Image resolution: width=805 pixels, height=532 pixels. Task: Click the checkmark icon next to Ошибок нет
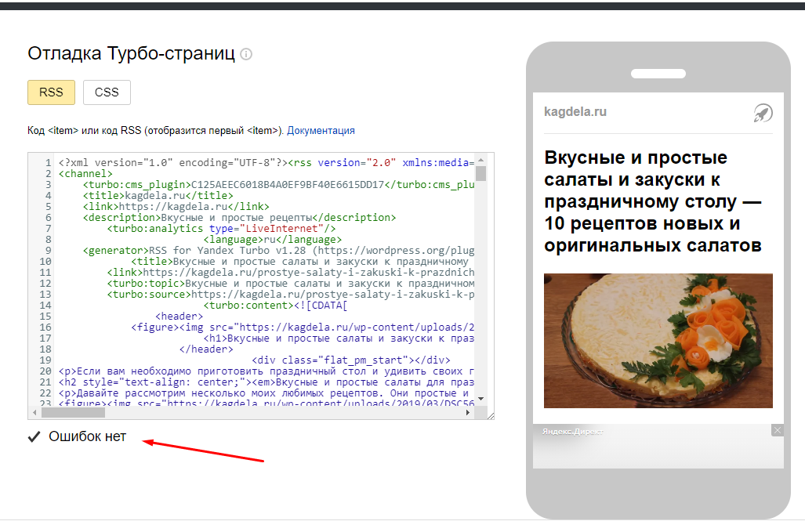pos(34,437)
